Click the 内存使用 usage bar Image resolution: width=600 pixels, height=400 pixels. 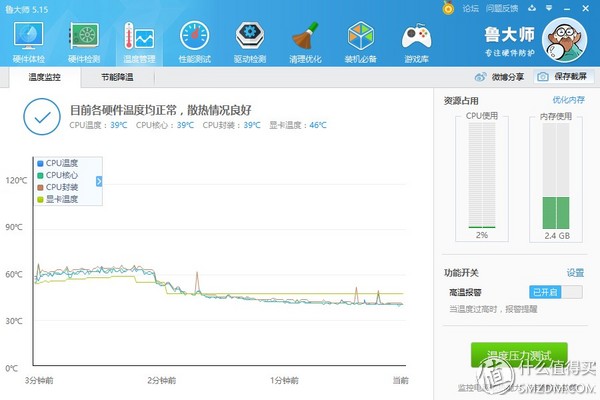click(x=556, y=176)
